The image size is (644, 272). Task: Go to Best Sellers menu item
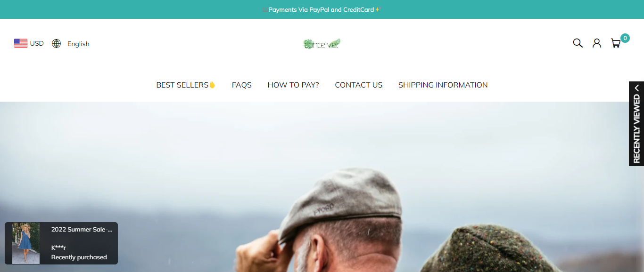(186, 85)
